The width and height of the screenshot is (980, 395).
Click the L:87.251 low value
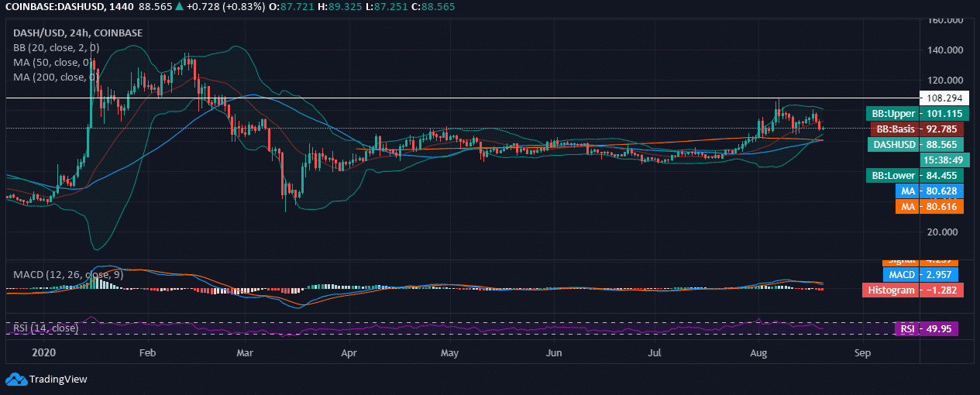[x=387, y=7]
